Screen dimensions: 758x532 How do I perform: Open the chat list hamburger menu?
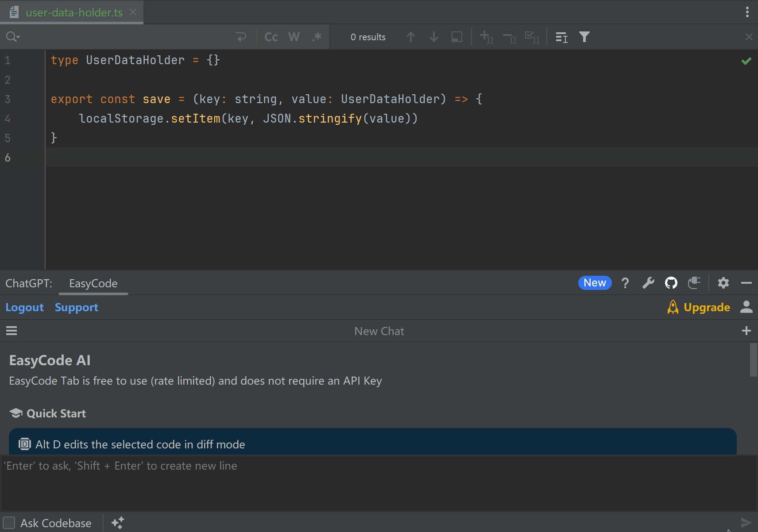click(x=12, y=331)
